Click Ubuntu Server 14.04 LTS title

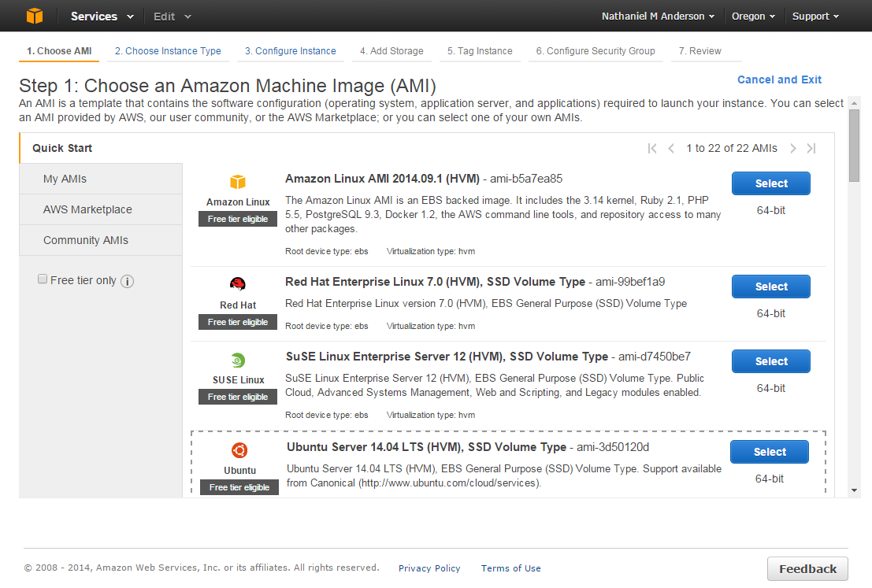pyautogui.click(x=426, y=447)
